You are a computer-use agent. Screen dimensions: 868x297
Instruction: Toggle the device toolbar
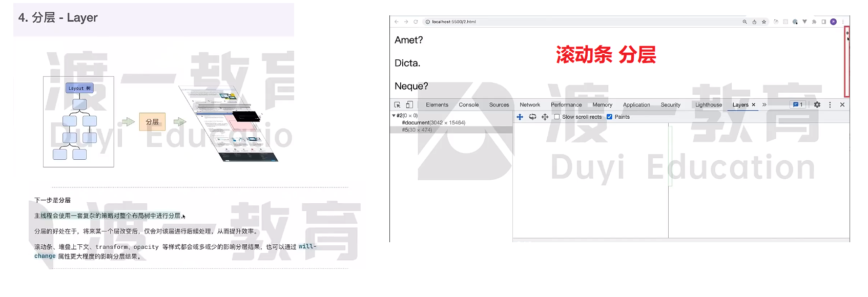409,104
